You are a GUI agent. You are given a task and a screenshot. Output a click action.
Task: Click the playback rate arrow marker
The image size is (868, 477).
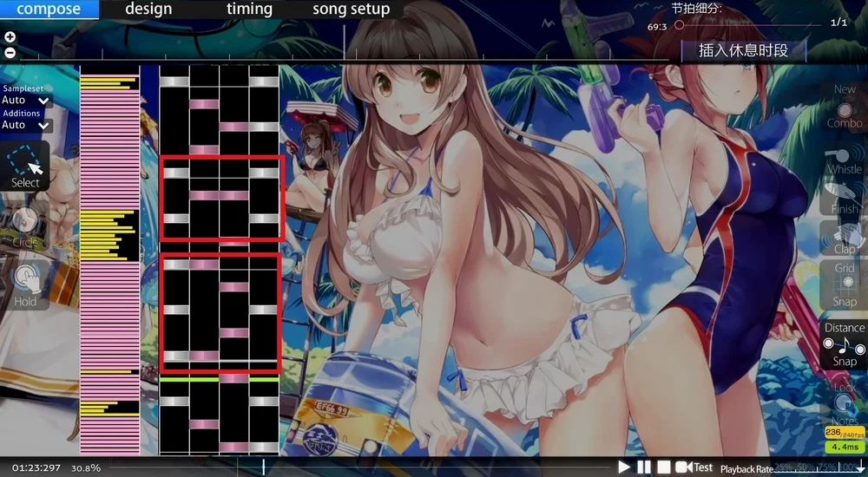[861, 464]
